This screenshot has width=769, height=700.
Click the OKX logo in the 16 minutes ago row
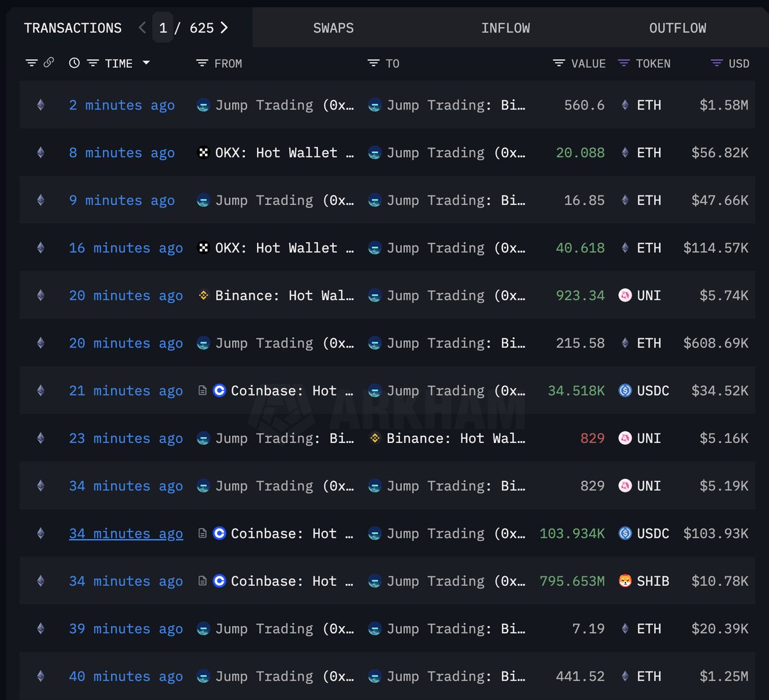(x=203, y=248)
